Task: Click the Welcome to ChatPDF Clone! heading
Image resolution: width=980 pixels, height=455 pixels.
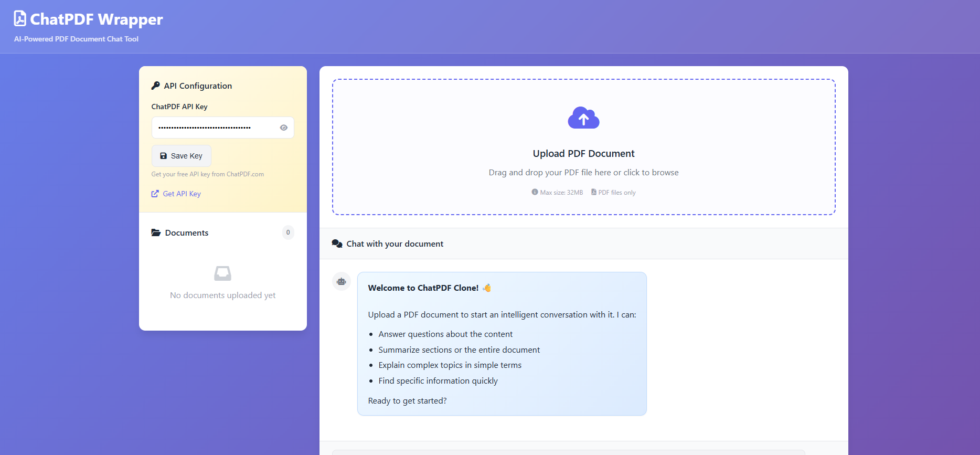Action: (x=423, y=288)
